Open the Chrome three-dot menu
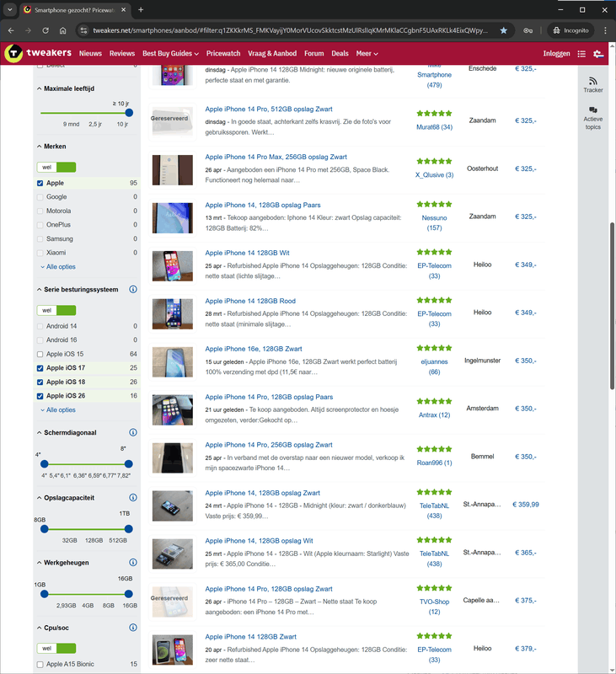The width and height of the screenshot is (616, 674). tap(605, 30)
